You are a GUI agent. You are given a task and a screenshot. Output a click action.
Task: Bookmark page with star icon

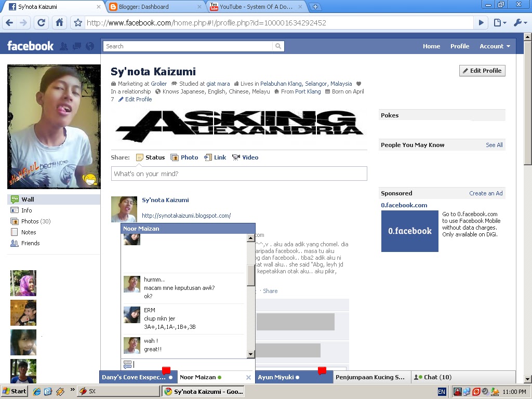78,23
